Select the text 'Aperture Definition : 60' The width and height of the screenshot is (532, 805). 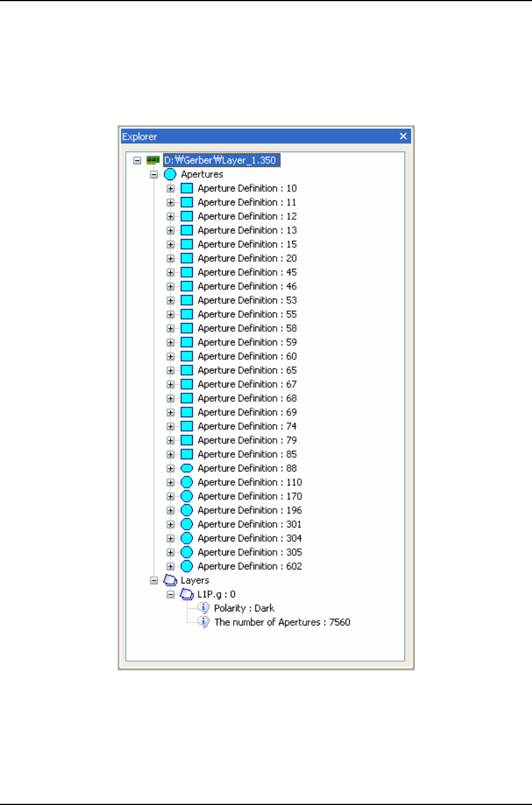247,356
